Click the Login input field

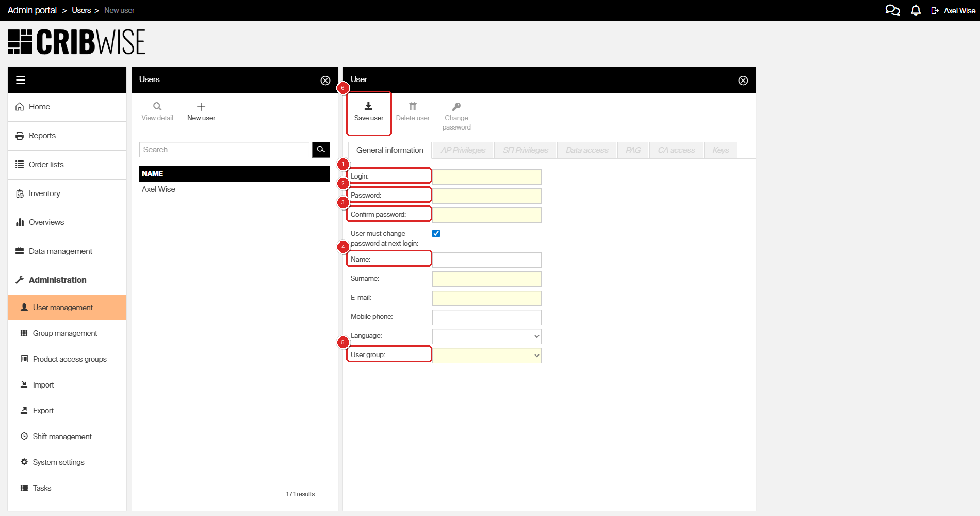[486, 177]
